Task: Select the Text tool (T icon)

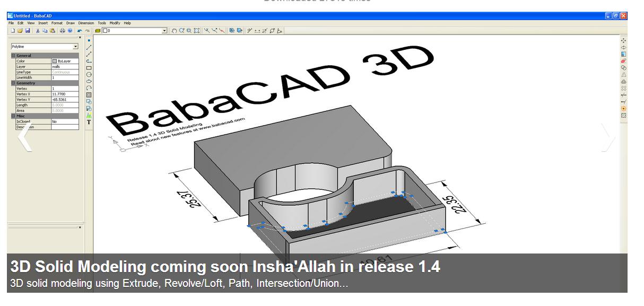Action: (x=89, y=122)
